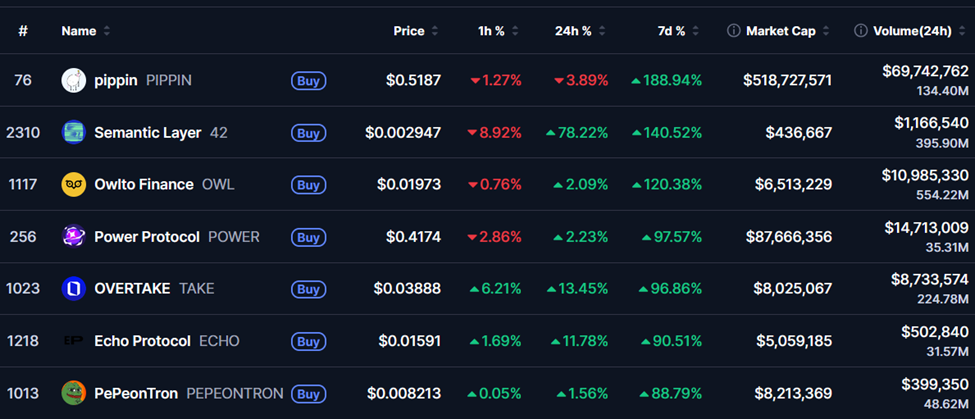Click the rank # column header
Image resolution: width=975 pixels, height=419 pixels.
23,31
